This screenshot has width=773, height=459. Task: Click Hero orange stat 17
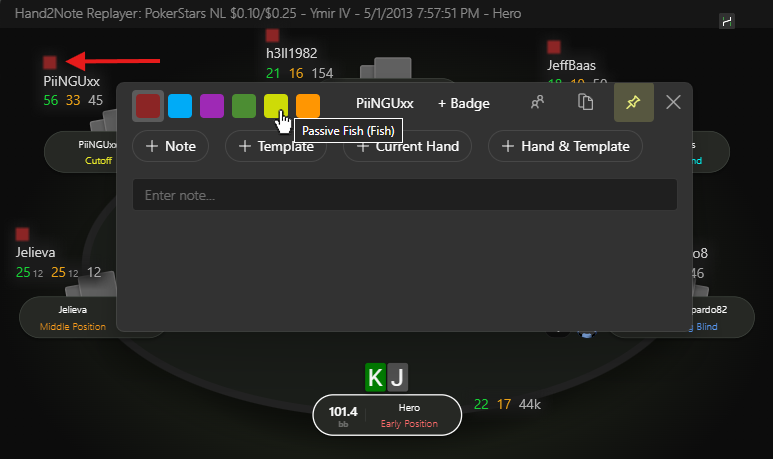point(504,404)
